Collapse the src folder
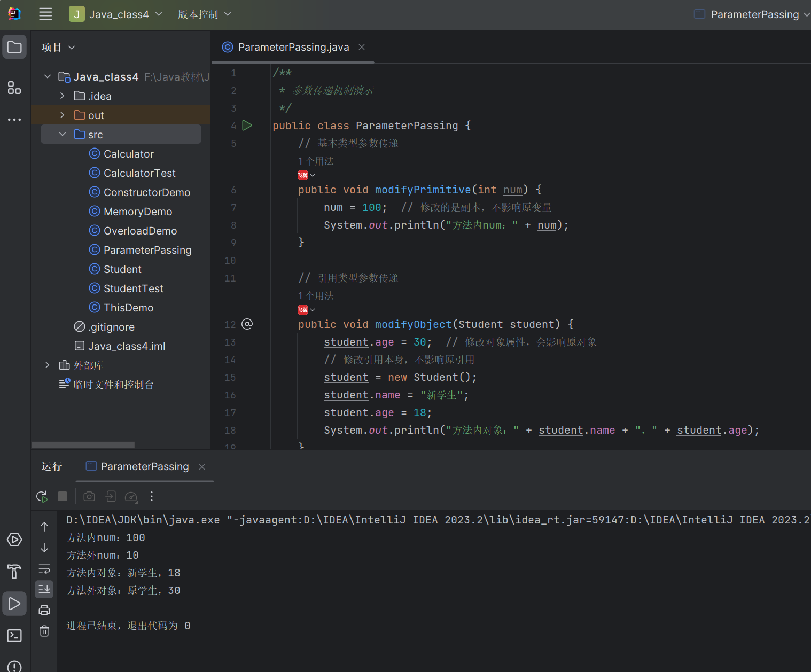Screen dimensions: 811x672 click(x=63, y=135)
